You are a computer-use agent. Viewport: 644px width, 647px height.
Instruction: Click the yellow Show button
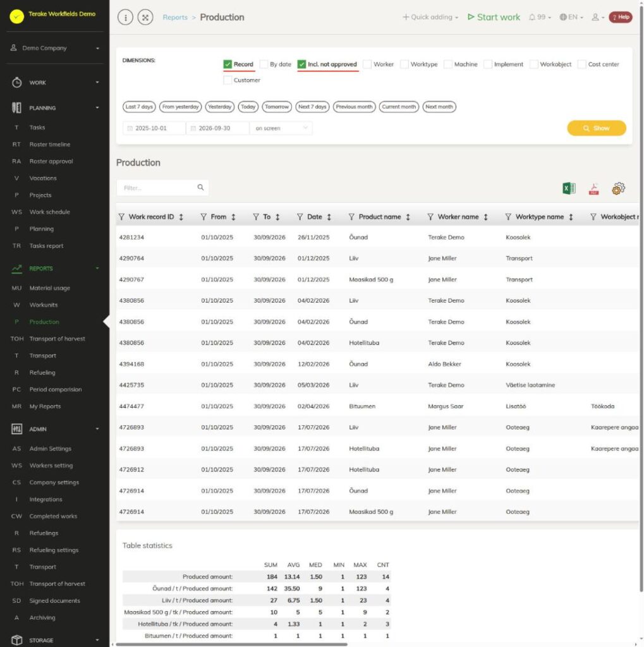point(597,128)
